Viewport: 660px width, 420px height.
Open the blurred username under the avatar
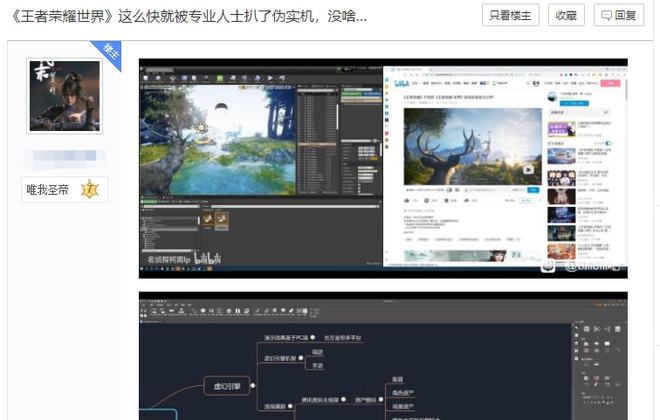(64, 156)
